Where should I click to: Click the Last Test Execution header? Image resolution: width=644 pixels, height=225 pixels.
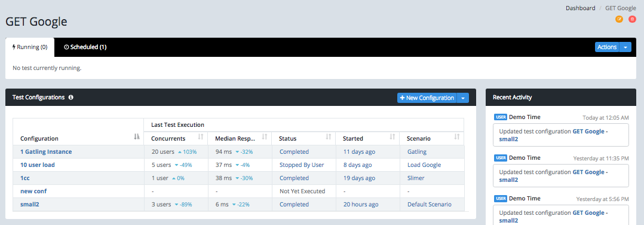[x=178, y=124]
